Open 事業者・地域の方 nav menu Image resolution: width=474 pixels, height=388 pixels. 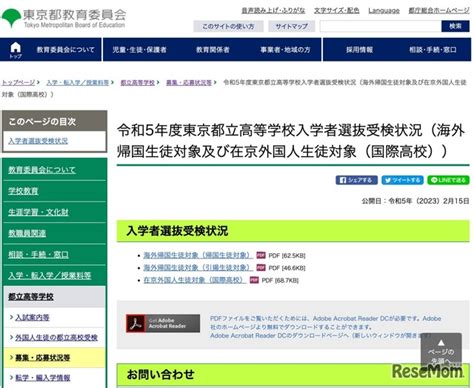285,50
